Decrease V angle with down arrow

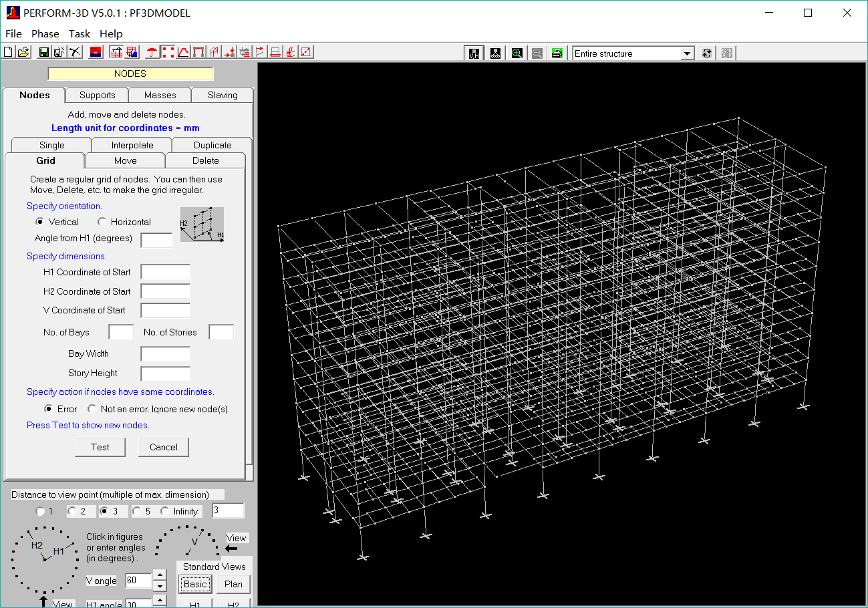point(159,586)
